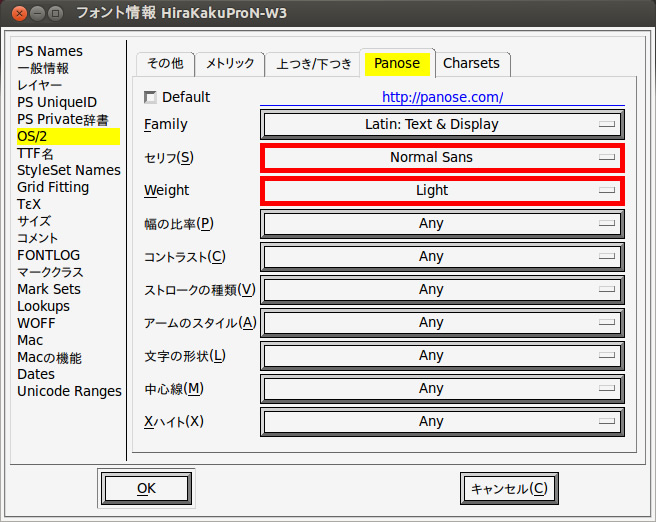Expand the ストロークの種類(V) dropdown
The height and width of the screenshot is (522, 656).
[x=442, y=289]
